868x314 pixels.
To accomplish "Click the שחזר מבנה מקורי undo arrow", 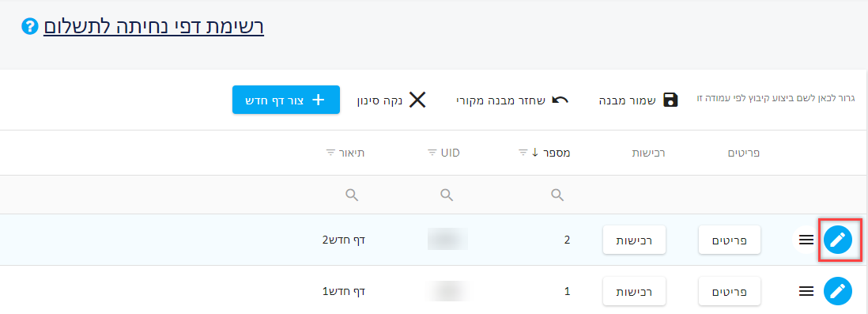I will click(x=560, y=100).
